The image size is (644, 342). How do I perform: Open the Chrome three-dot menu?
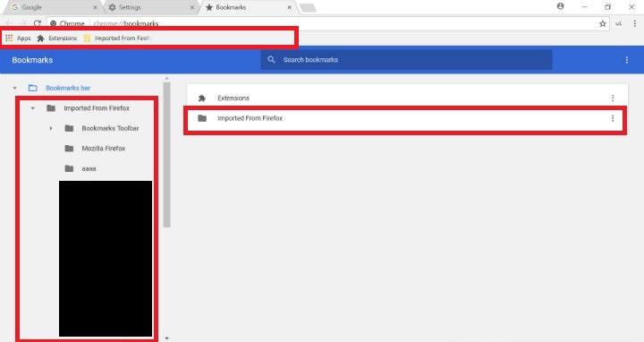tap(634, 24)
